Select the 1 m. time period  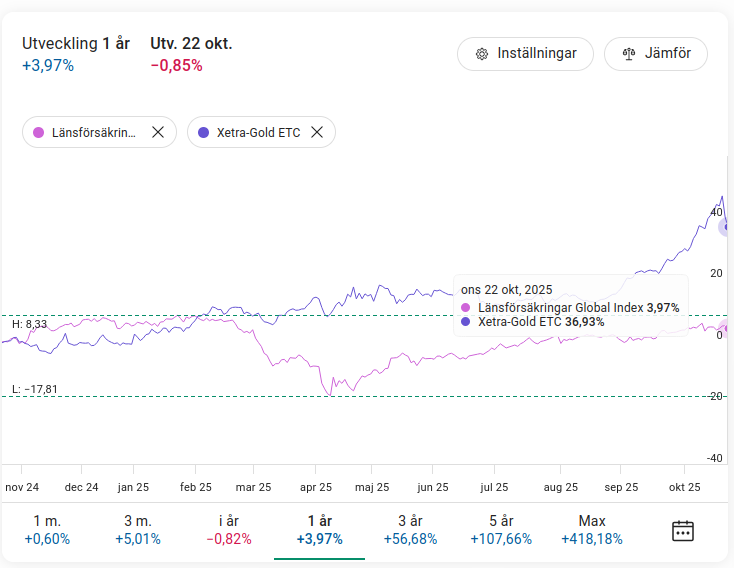47,530
